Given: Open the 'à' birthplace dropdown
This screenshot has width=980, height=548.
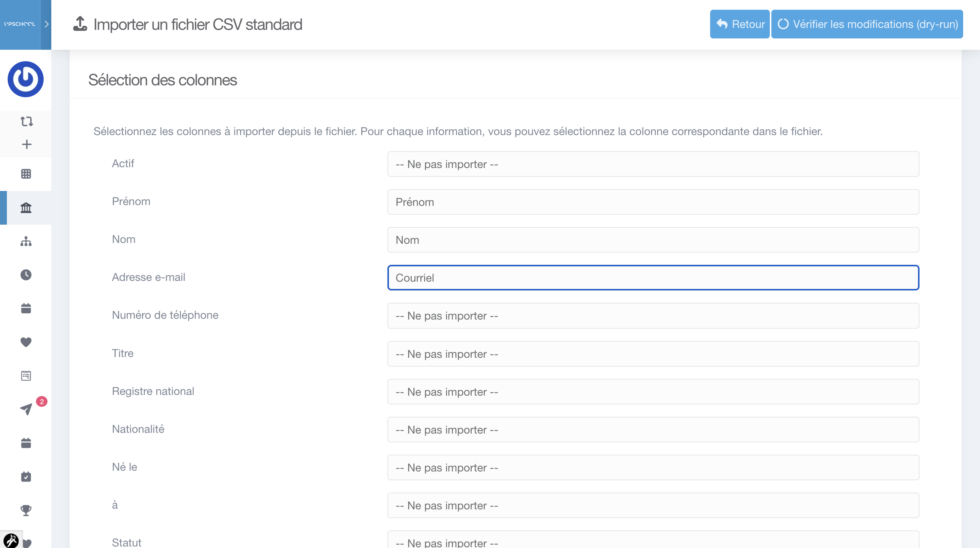Looking at the screenshot, I should pos(653,506).
